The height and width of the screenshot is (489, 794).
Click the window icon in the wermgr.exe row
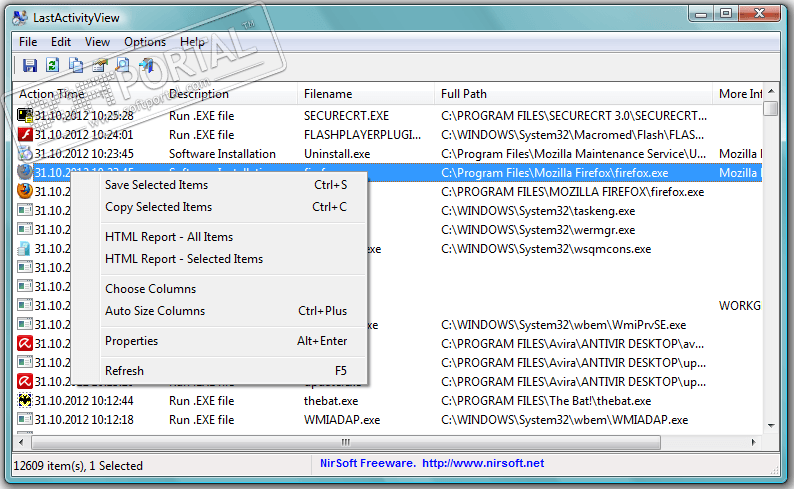pyautogui.click(x=25, y=229)
